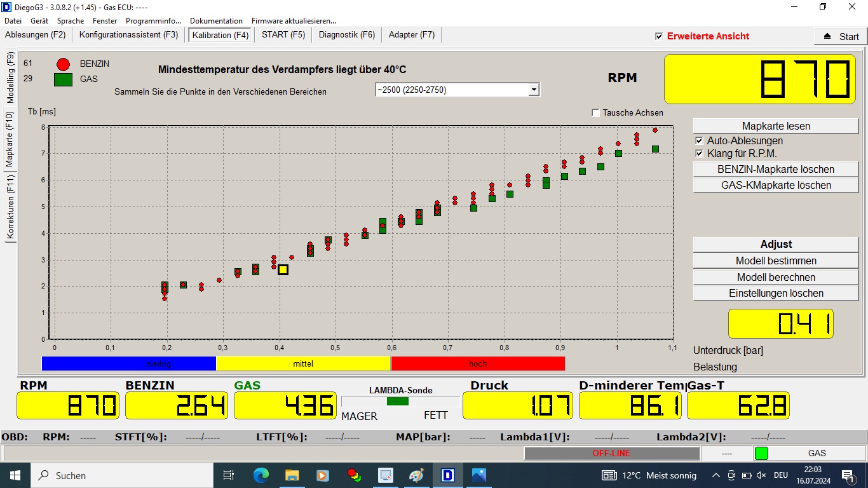Click the GAS-KMapkarte löschen button
Screen dimensions: 868x488
[776, 185]
